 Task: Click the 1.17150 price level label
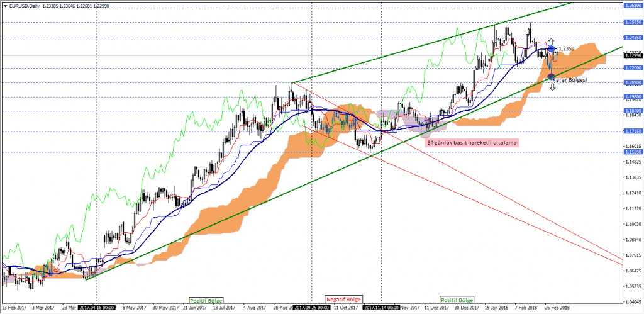click(633, 132)
